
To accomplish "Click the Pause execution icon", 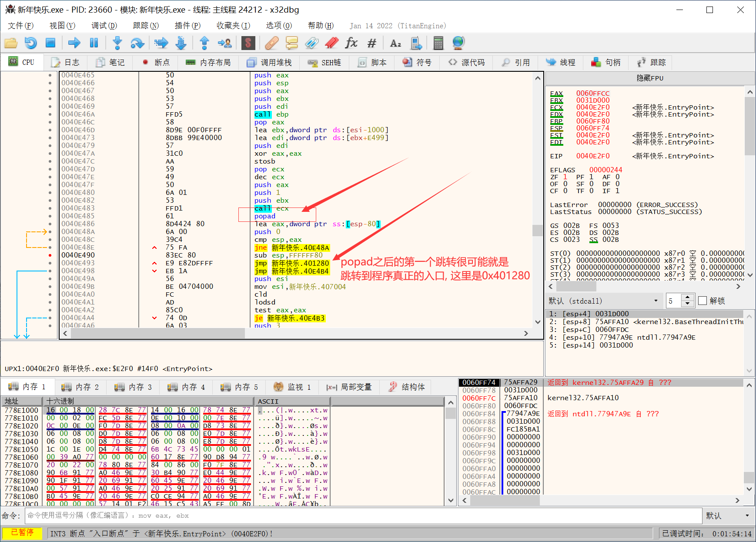I will coord(94,43).
